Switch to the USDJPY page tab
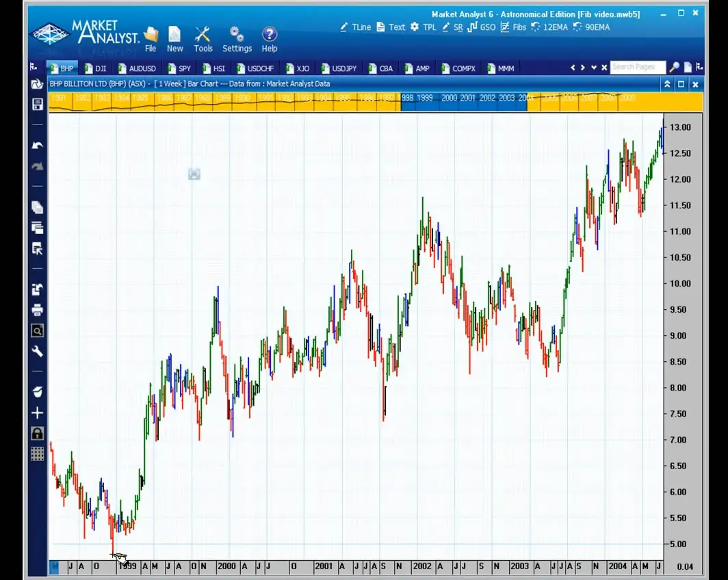This screenshot has width=728, height=580. point(339,68)
